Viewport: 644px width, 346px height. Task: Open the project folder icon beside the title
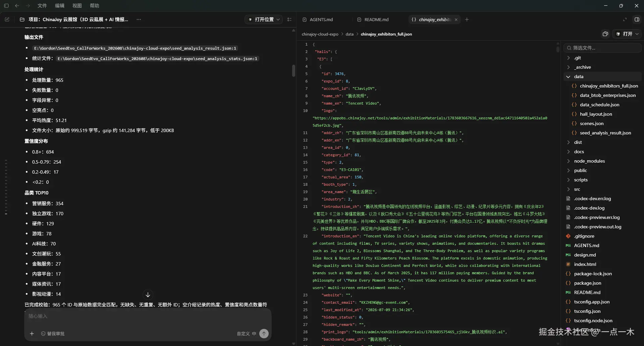[x=22, y=19]
